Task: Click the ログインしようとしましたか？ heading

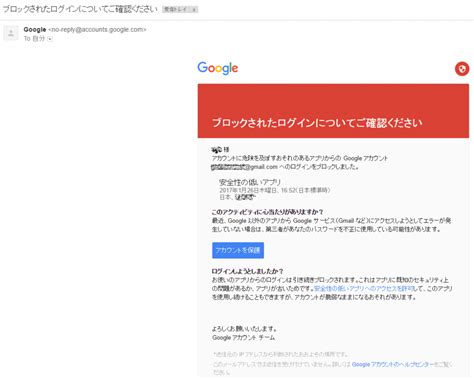Action: 247,271
